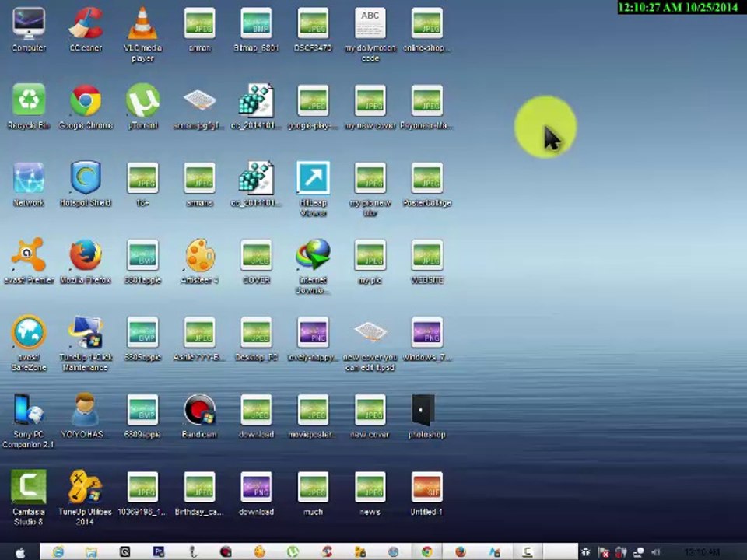The width and height of the screenshot is (747, 560).
Task: Select the lovely-happy PNG file
Action: tap(313, 339)
